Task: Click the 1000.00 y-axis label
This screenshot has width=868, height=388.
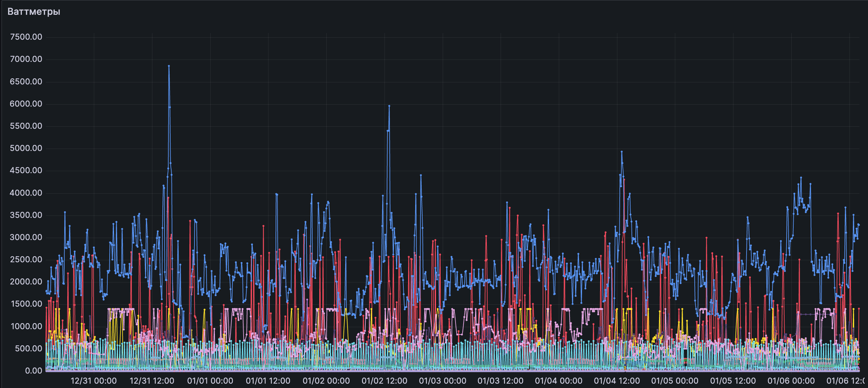Action: (x=26, y=326)
